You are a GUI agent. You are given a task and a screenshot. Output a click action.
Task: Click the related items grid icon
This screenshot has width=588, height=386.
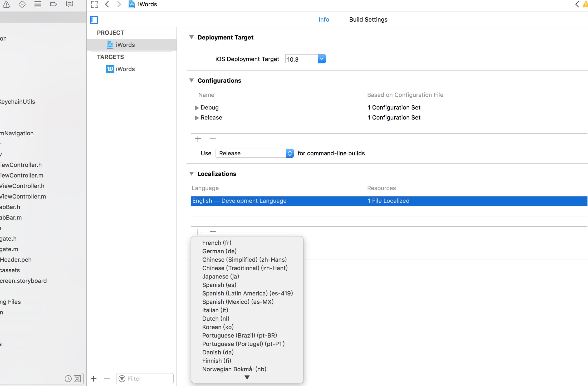coord(94,4)
